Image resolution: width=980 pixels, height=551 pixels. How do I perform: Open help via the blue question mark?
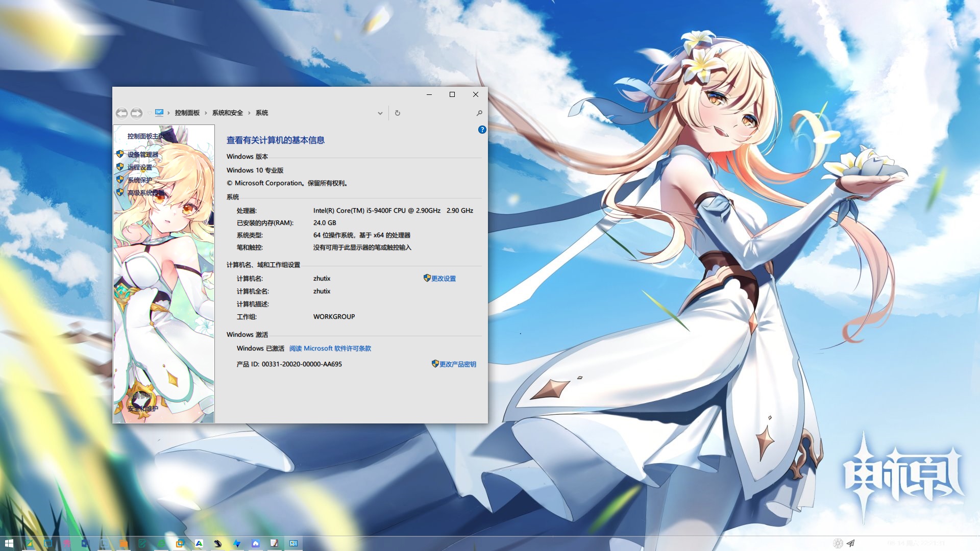(x=482, y=130)
